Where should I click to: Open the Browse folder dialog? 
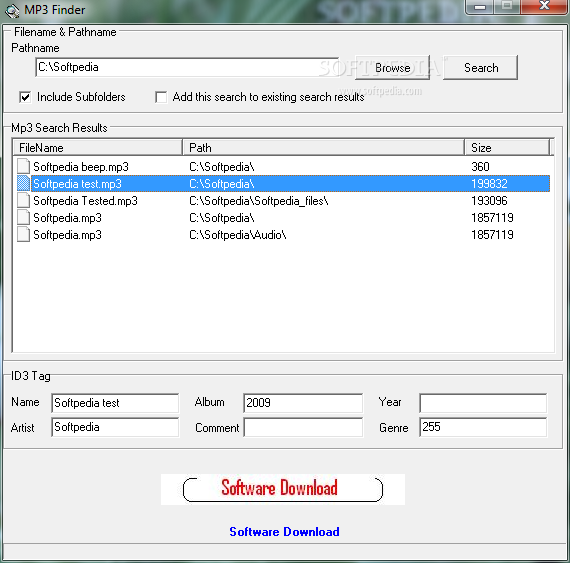tap(393, 68)
